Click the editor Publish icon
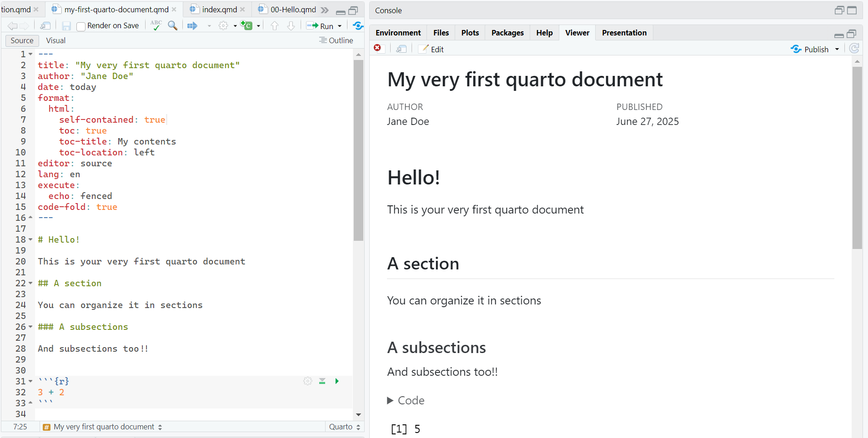This screenshot has width=868, height=438. coord(358,26)
